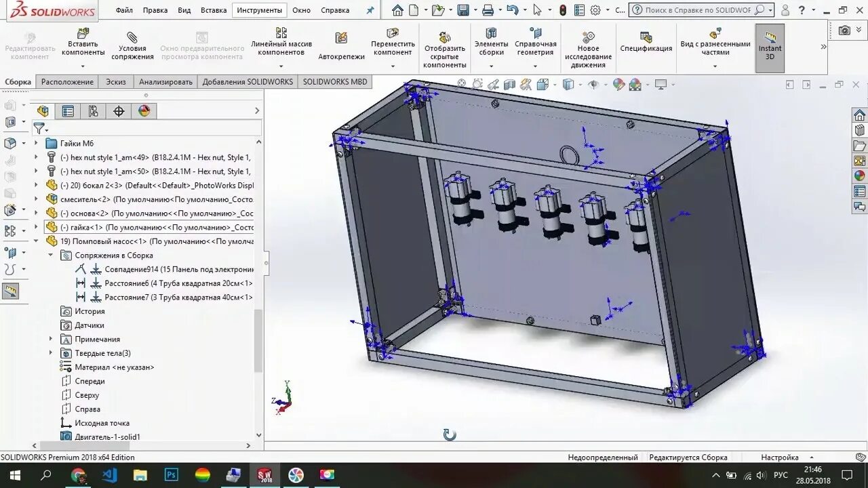Open the Вставка menu
Screen dimensions: 868x488
coord(214,10)
